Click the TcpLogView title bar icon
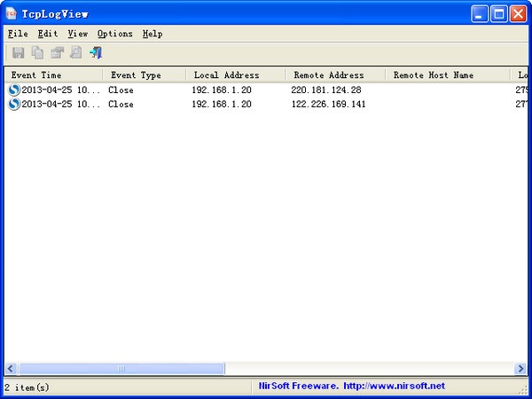This screenshot has height=399, width=532. (12, 13)
